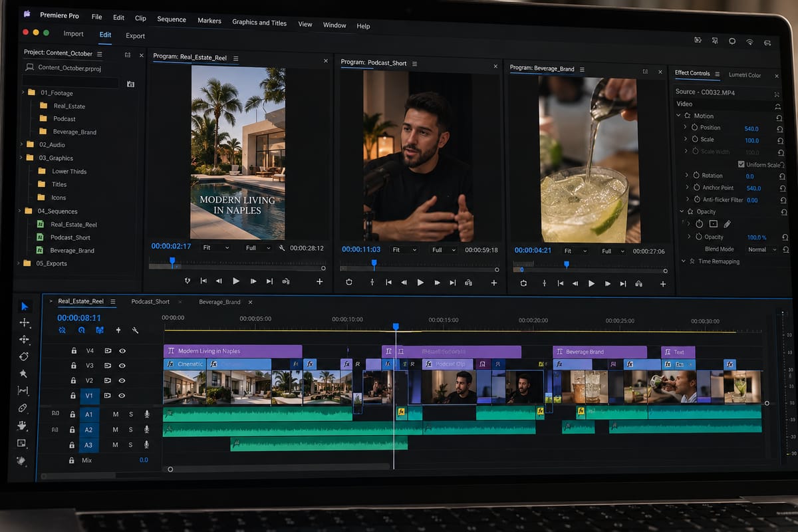798x532 pixels.
Task: Open Full resolution dropdown in Podcast_Short monitor
Action: pyautogui.click(x=444, y=250)
